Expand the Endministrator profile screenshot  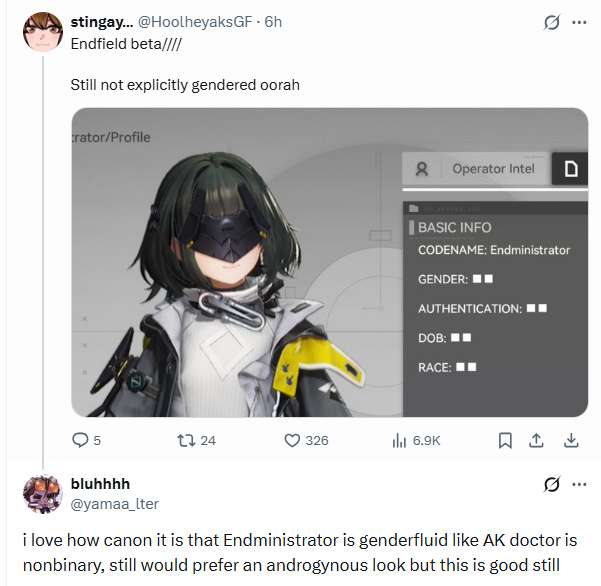click(x=330, y=262)
